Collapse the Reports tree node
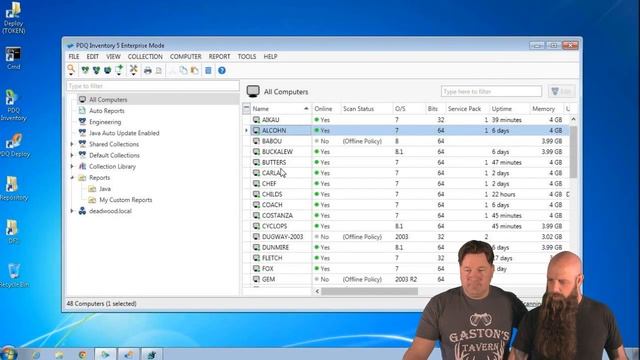The height and width of the screenshot is (360, 640). [x=72, y=178]
